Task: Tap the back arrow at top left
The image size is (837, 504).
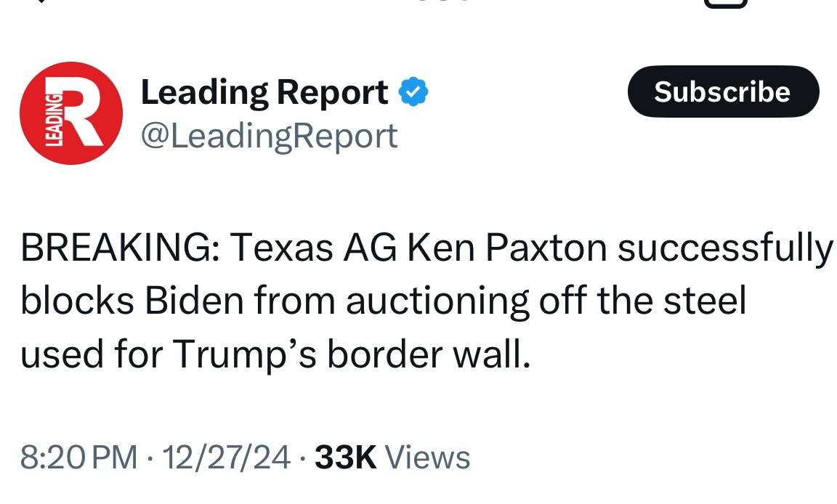Action: (42, 2)
